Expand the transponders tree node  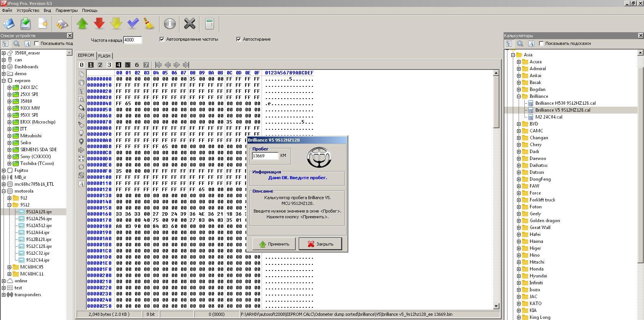coord(4,295)
